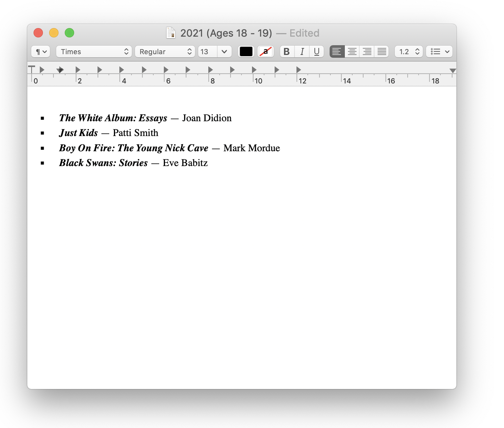The width and height of the screenshot is (504, 428).
Task: Minimize the window with yellow button
Action: 54,33
